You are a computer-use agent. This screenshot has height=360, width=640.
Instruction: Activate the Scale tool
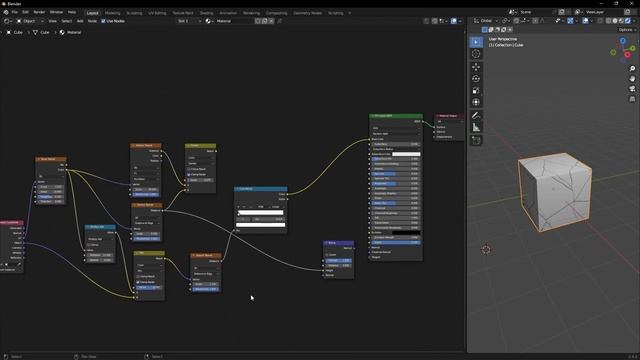(x=476, y=90)
